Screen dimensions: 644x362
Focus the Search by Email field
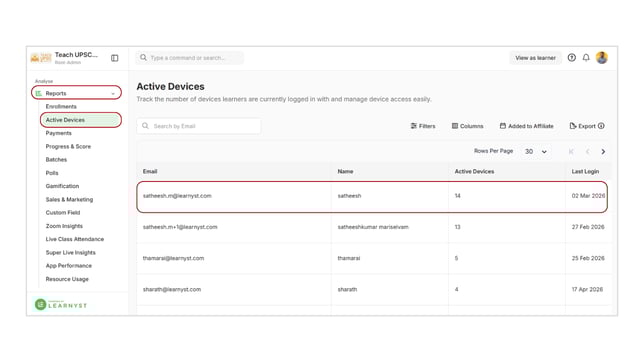199,126
